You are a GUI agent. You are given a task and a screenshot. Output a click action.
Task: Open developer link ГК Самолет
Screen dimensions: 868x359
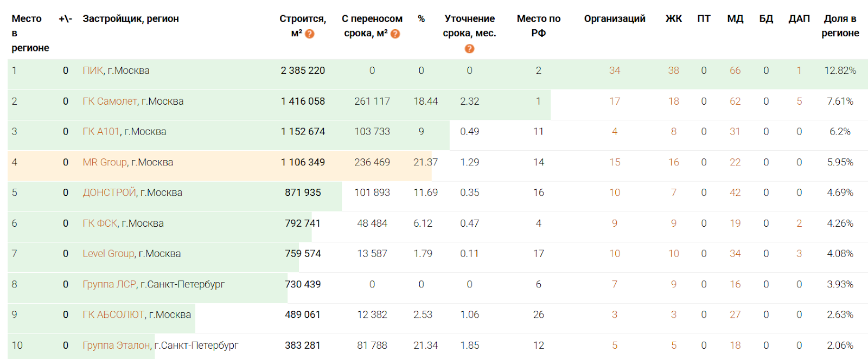110,101
